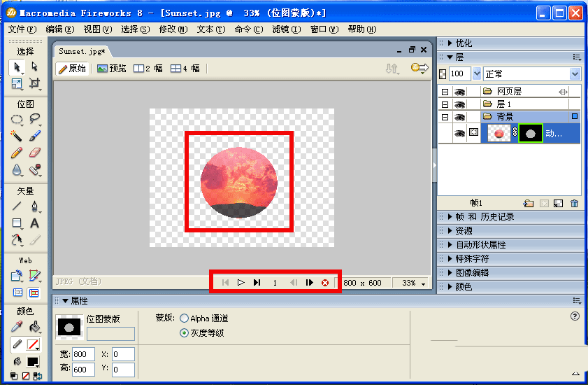This screenshot has height=385, width=588.
Task: Select the 灰度等级 radio button
Action: (184, 332)
